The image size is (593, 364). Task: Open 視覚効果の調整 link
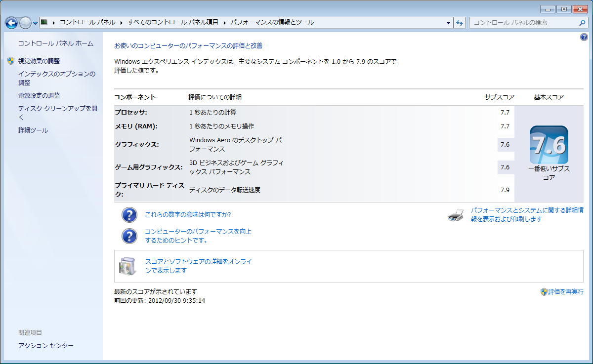[39, 61]
